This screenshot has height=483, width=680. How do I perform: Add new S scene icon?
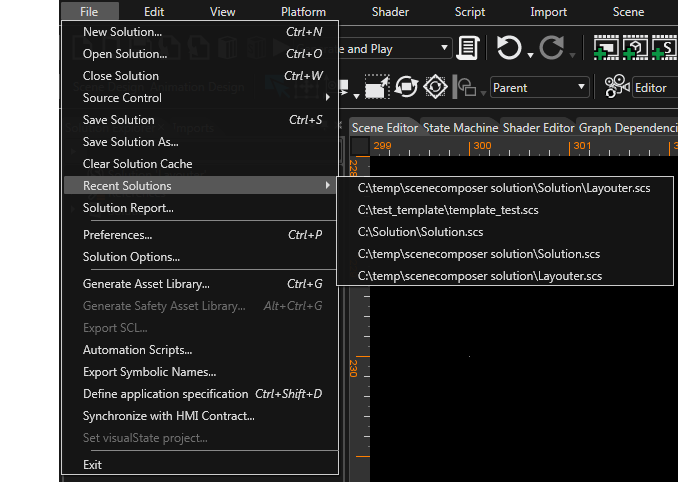pyautogui.click(x=664, y=48)
